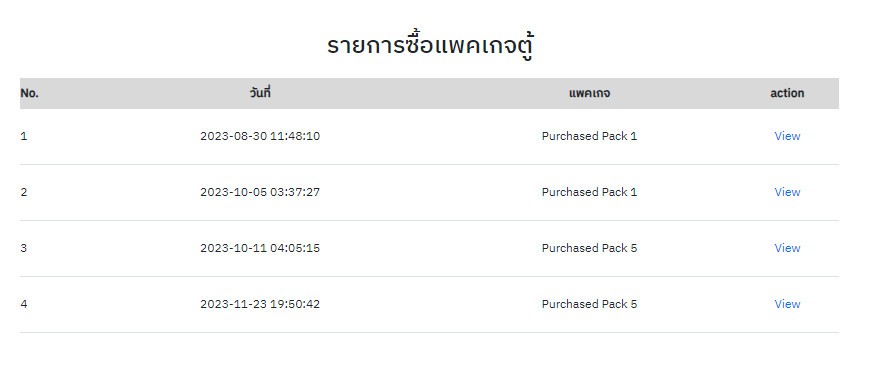Click the แพคเกจ column header
This screenshot has width=878, height=392.
pyautogui.click(x=589, y=93)
